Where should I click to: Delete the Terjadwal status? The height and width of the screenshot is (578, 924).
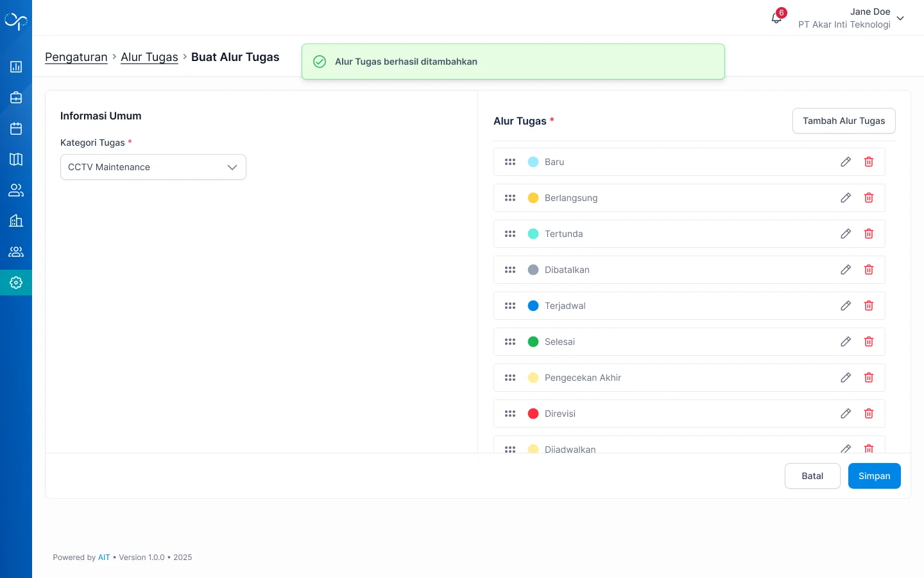tap(869, 306)
